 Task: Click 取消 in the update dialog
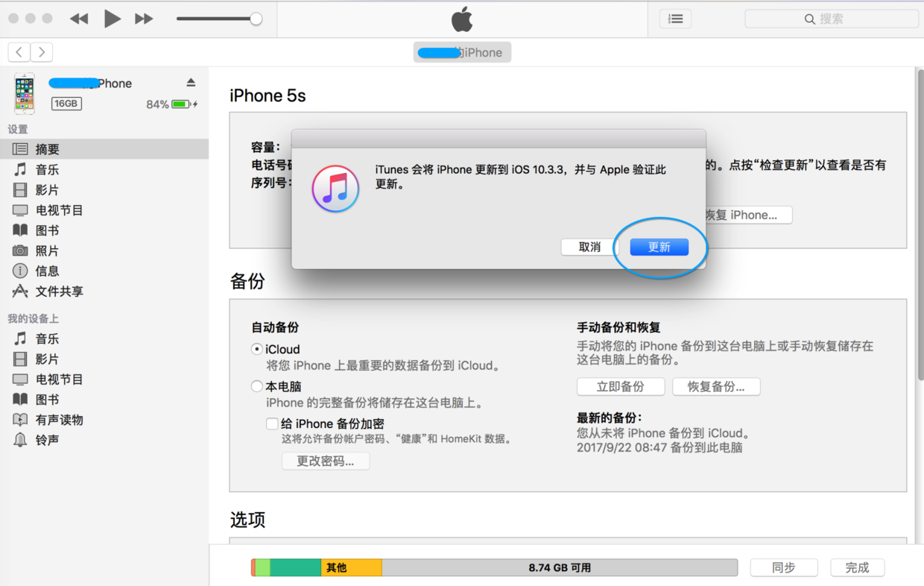click(589, 247)
